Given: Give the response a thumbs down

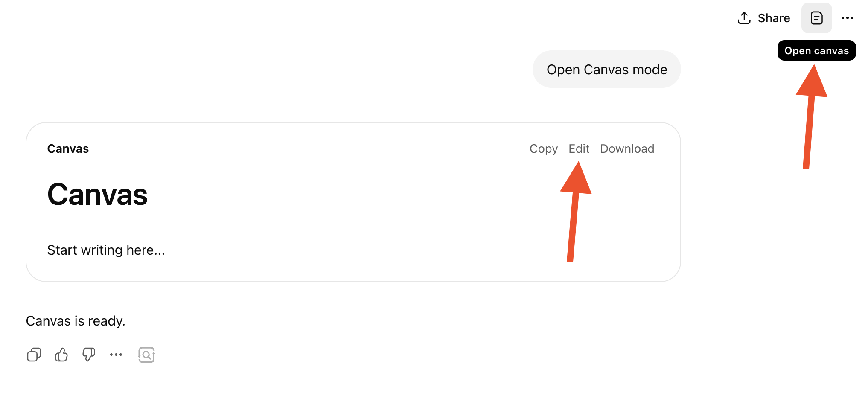Looking at the screenshot, I should point(89,355).
